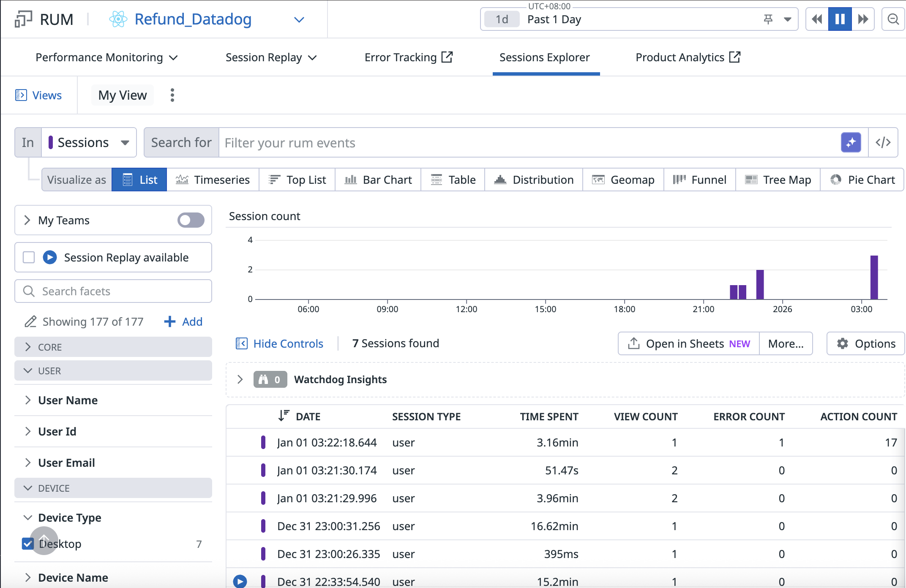Toggle the My Teams switch
Screen dimensions: 906x588
pos(191,220)
